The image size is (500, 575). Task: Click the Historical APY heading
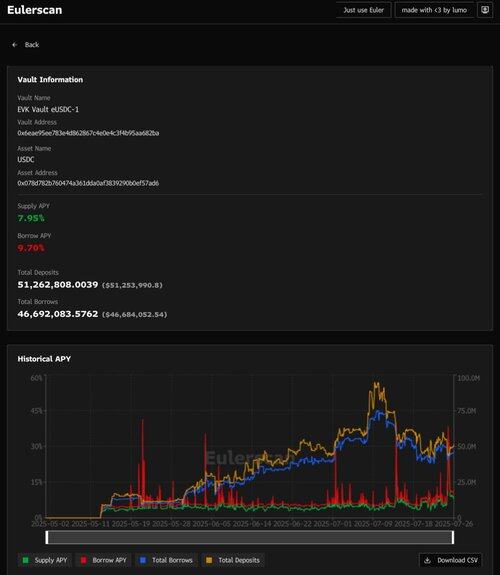tap(44, 359)
